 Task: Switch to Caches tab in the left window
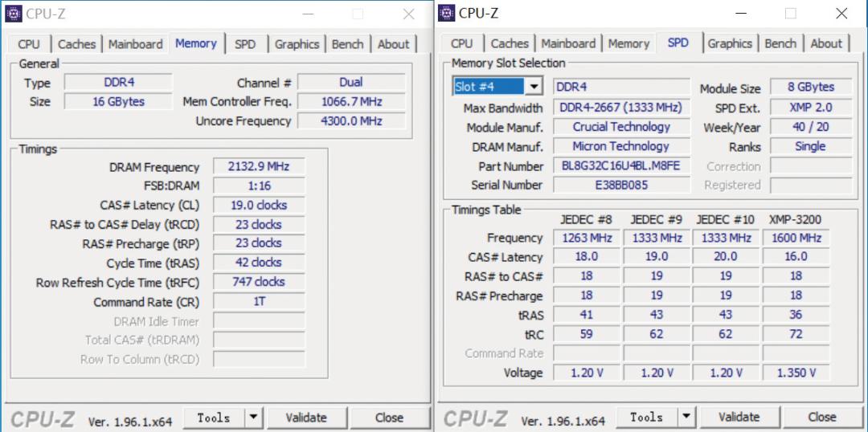tap(76, 44)
